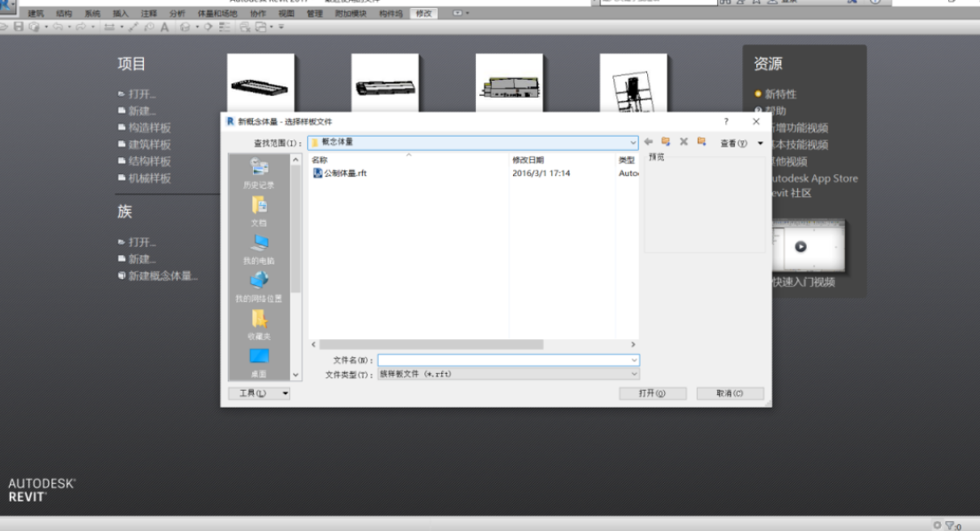980x531 pixels.
Task: Click the horizontal scrollbar under the file list
Action: point(431,345)
